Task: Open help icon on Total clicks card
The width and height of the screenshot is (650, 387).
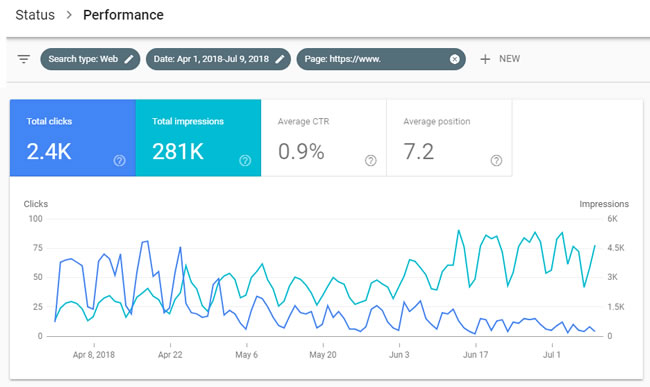Action: (119, 160)
